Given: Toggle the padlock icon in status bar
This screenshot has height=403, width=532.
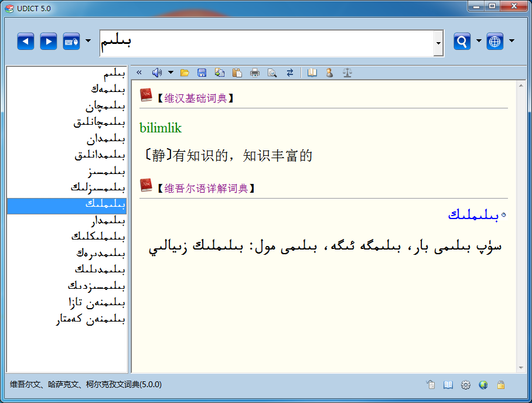Looking at the screenshot, I should [501, 385].
